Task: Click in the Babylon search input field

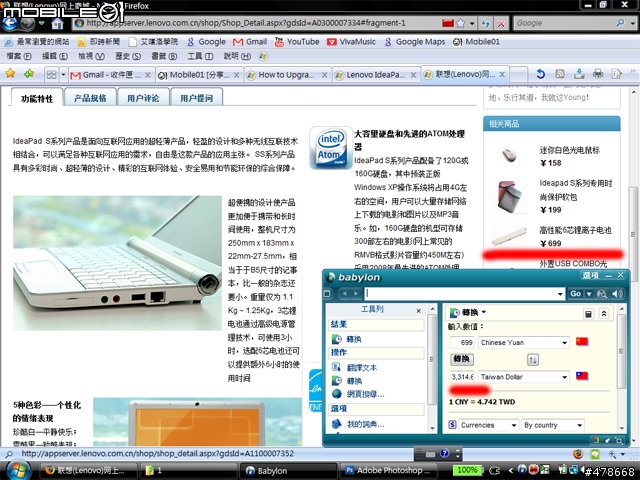Action: (x=460, y=293)
